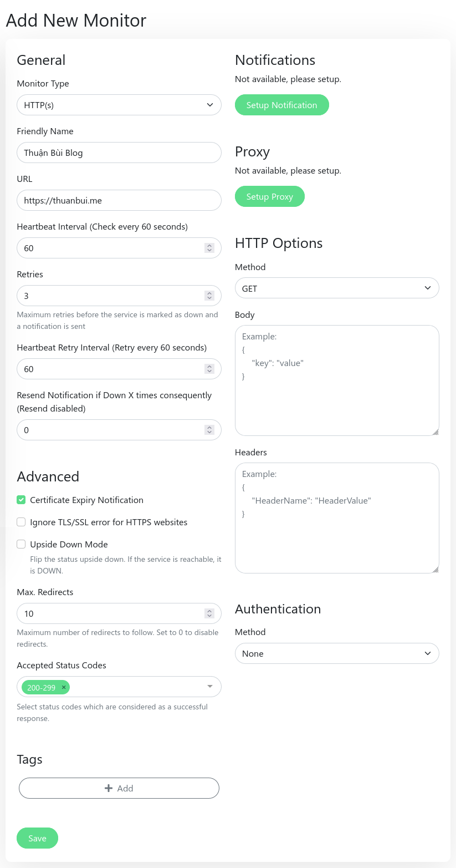Click into the URL input field
This screenshot has width=456, height=868.
(119, 200)
